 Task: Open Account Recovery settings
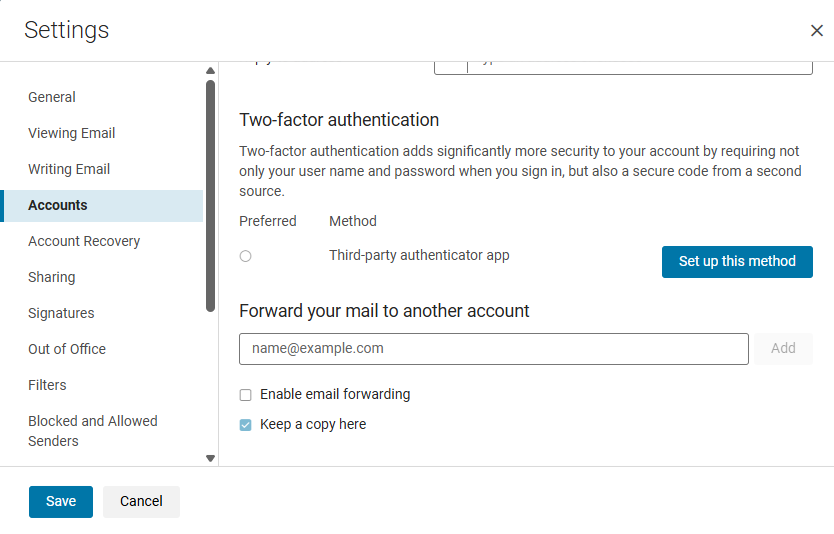click(x=84, y=241)
